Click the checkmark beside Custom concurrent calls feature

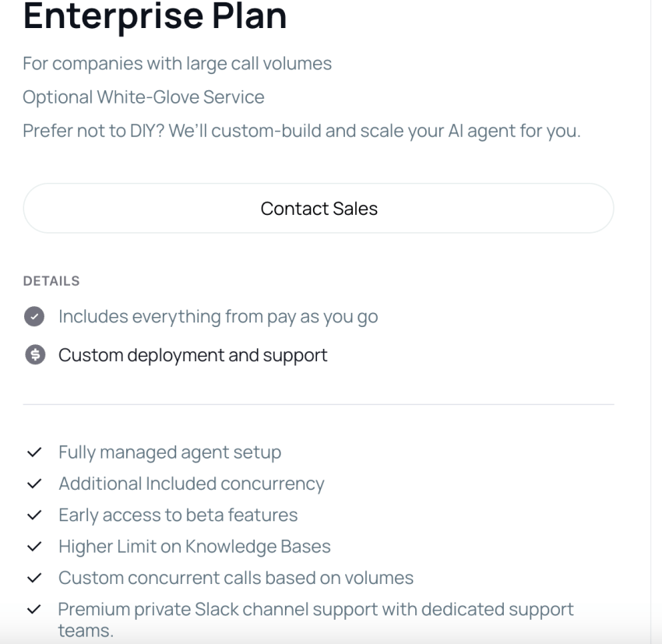coord(33,578)
